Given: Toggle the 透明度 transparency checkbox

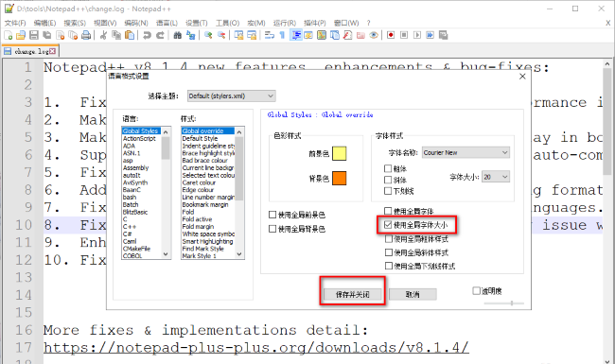Looking at the screenshot, I should coord(476,291).
